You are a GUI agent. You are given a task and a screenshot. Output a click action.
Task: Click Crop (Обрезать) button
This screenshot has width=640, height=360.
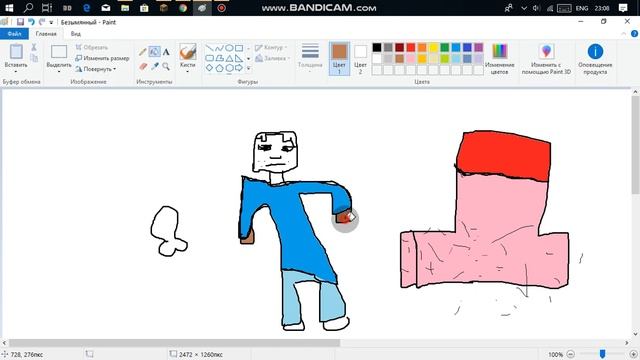click(x=92, y=48)
